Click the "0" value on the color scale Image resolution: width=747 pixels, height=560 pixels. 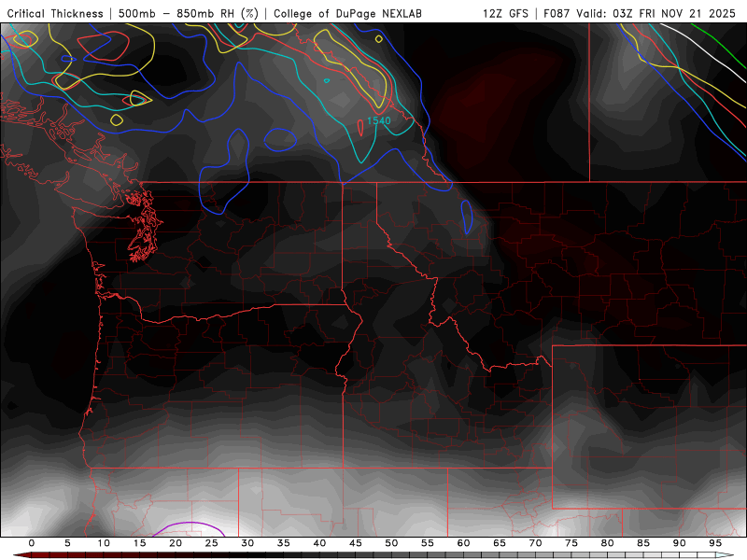pyautogui.click(x=32, y=543)
